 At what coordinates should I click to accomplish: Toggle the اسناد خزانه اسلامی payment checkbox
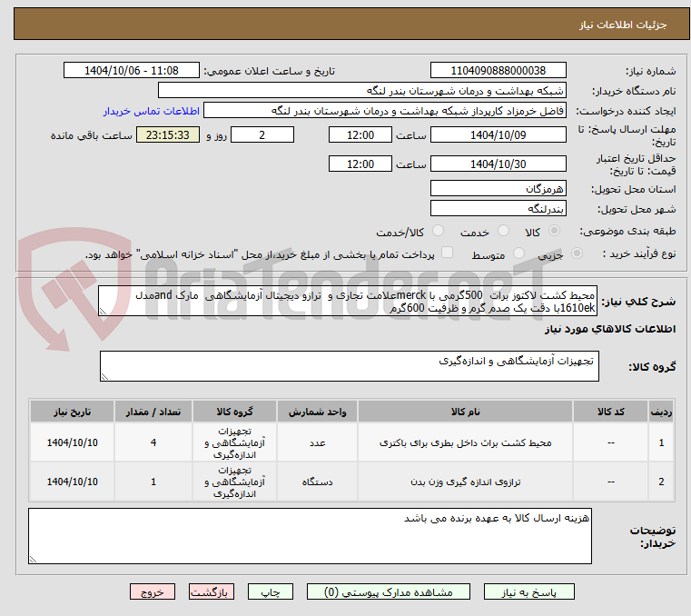coord(447,253)
